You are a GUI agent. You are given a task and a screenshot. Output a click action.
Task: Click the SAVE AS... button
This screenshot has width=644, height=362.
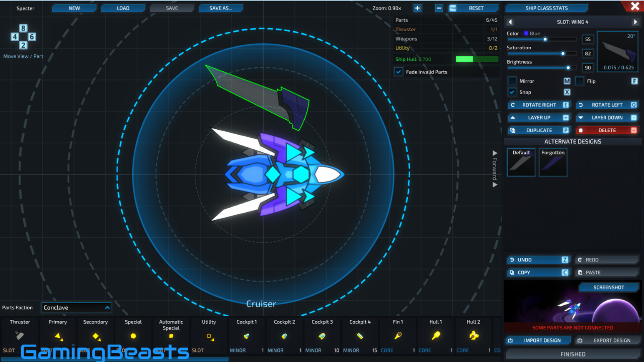[221, 8]
